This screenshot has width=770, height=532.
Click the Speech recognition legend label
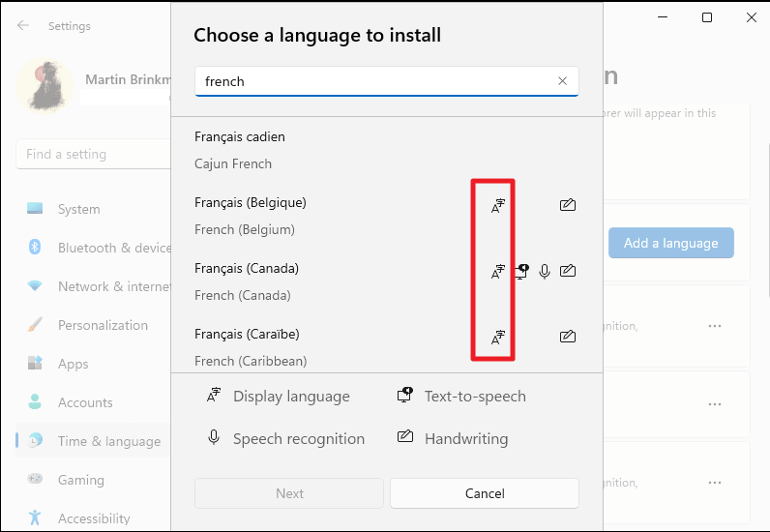[299, 439]
